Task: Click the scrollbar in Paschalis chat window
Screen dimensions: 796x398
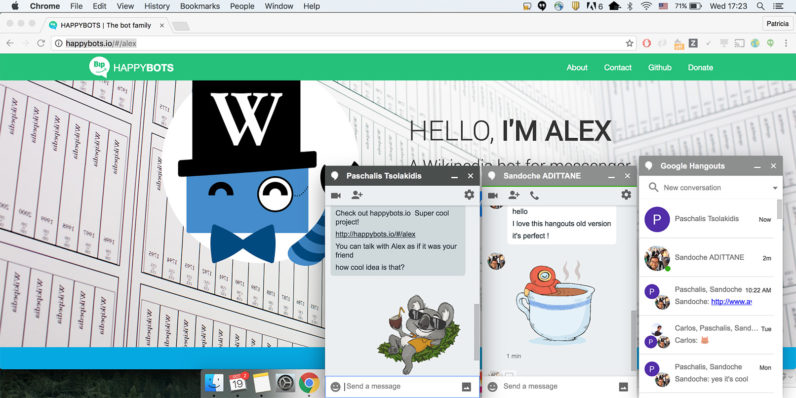Action: point(476,333)
